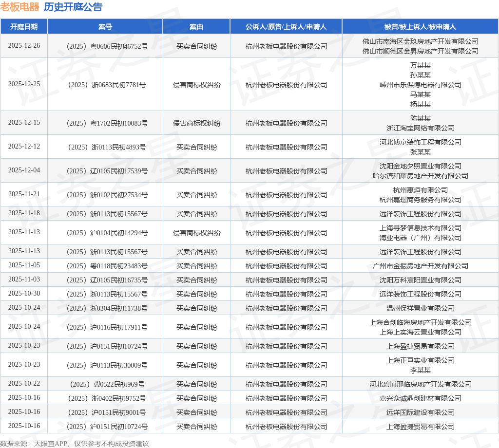Click defendant 河北碧博邢临房地产开发有限公司
The width and height of the screenshot is (499, 448).
pyautogui.click(x=421, y=384)
